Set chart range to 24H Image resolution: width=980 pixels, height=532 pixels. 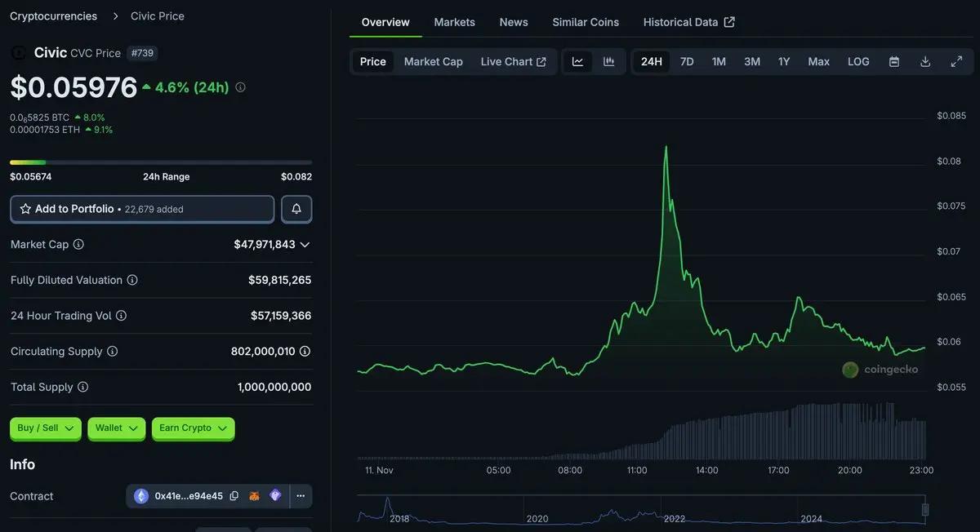pos(652,62)
